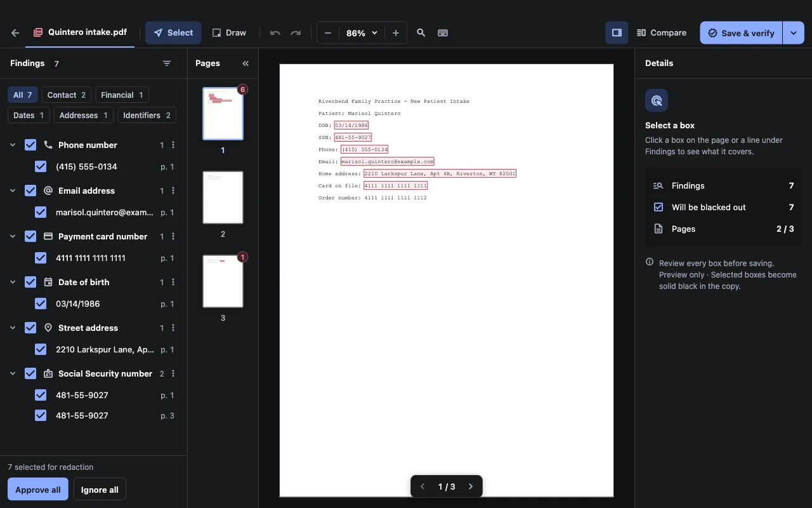Open Social Security number options menu
Image resolution: width=812 pixels, height=508 pixels.
173,373
